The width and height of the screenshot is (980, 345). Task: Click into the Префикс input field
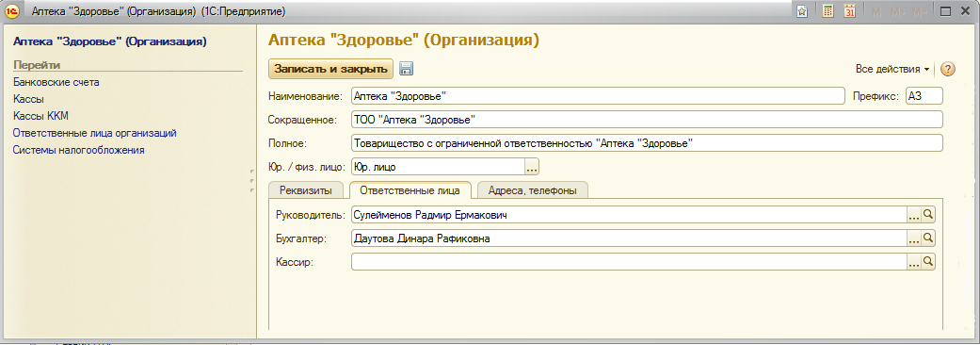[x=924, y=96]
